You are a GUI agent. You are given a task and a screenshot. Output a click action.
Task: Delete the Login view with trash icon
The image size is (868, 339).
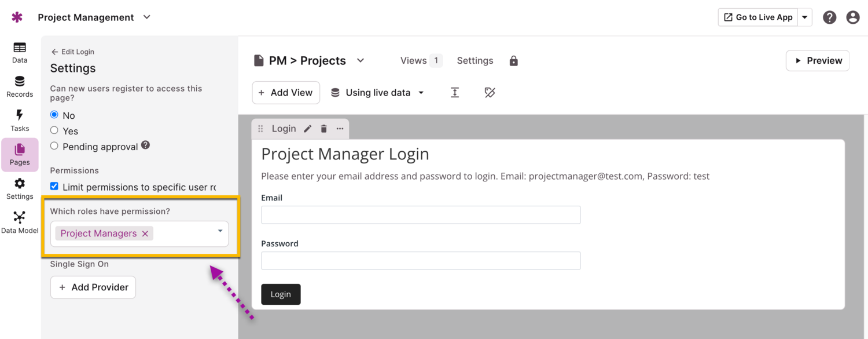(x=324, y=129)
